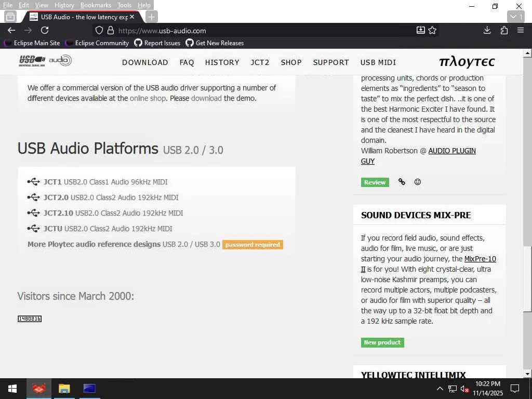Open the Help menu

click(x=144, y=5)
